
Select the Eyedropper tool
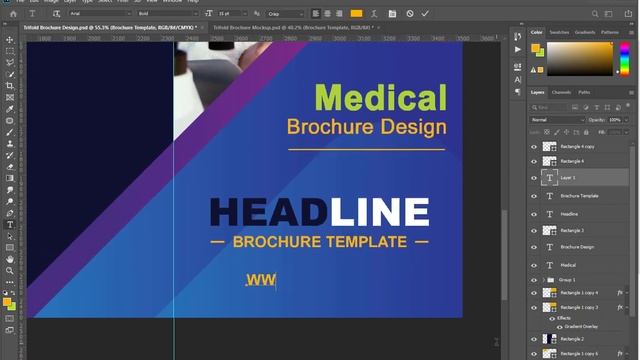pos(10,109)
